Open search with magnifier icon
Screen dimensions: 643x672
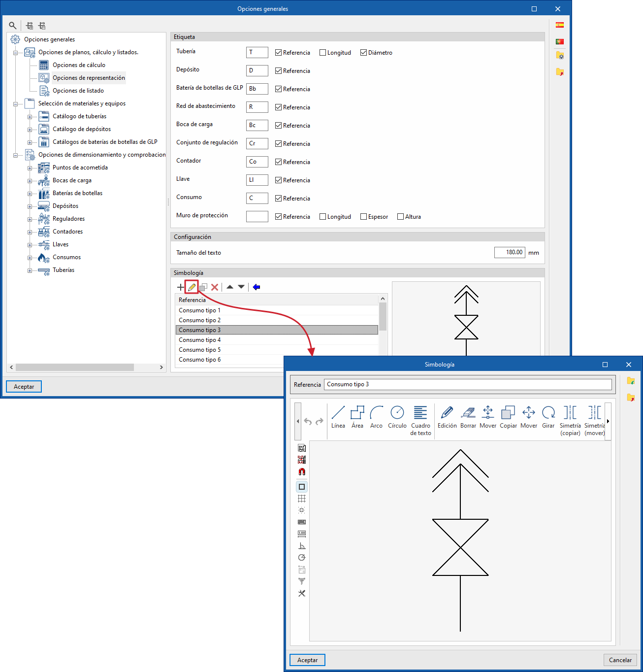13,26
